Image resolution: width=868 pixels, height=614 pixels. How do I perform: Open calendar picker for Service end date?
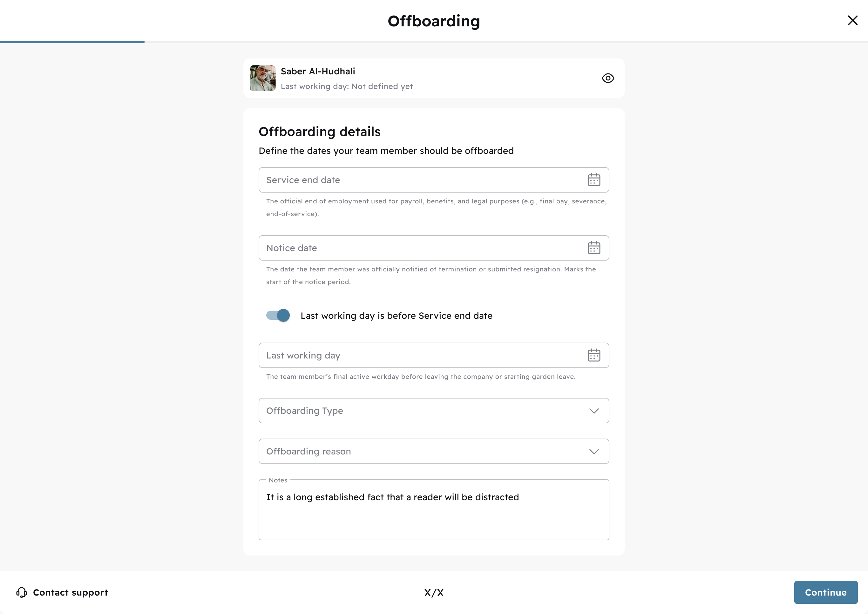594,180
